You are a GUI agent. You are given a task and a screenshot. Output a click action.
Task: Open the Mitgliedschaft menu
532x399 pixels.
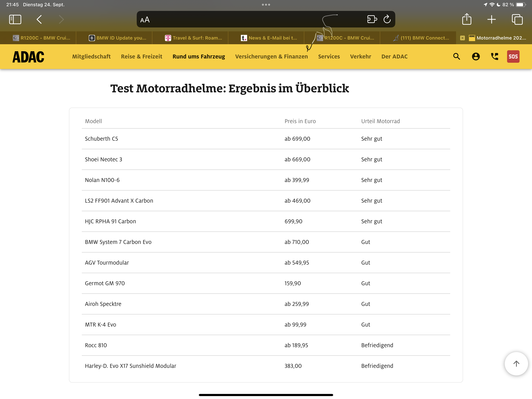pos(91,56)
